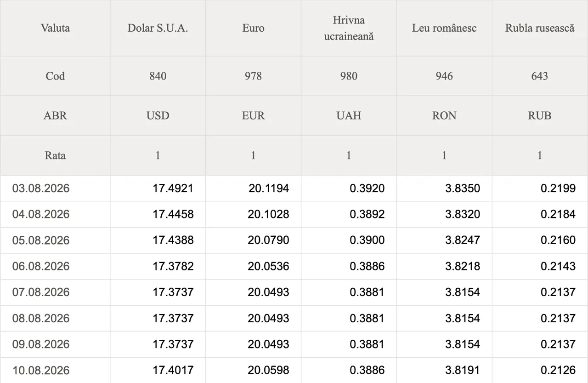Select the RON abbreviation cell
The width and height of the screenshot is (588, 383).
[x=444, y=115]
